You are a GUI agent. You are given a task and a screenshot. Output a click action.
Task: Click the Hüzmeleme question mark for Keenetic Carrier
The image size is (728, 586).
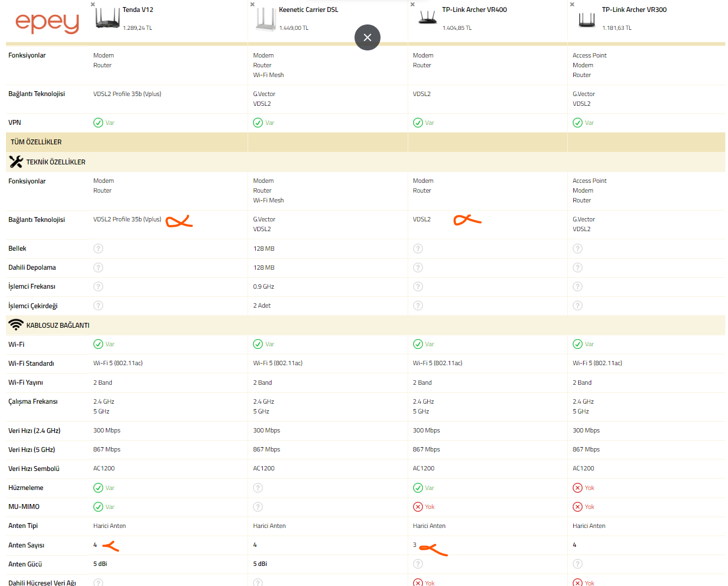(258, 488)
